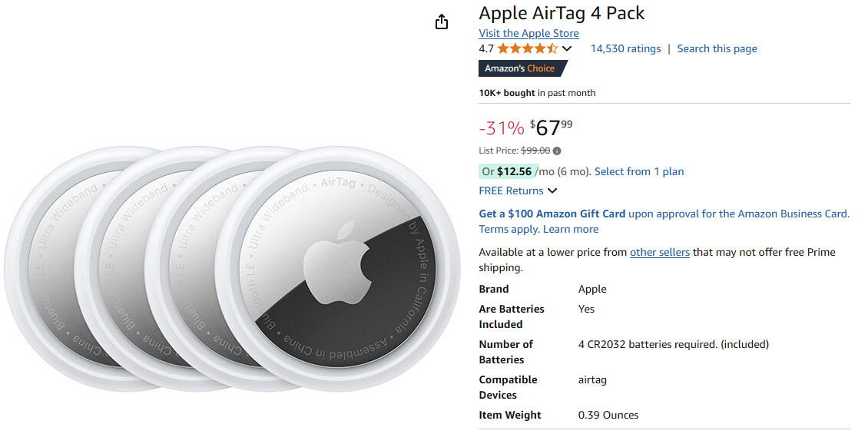The height and width of the screenshot is (434, 868).
Task: Click the share icon above product image
Action: tap(441, 22)
